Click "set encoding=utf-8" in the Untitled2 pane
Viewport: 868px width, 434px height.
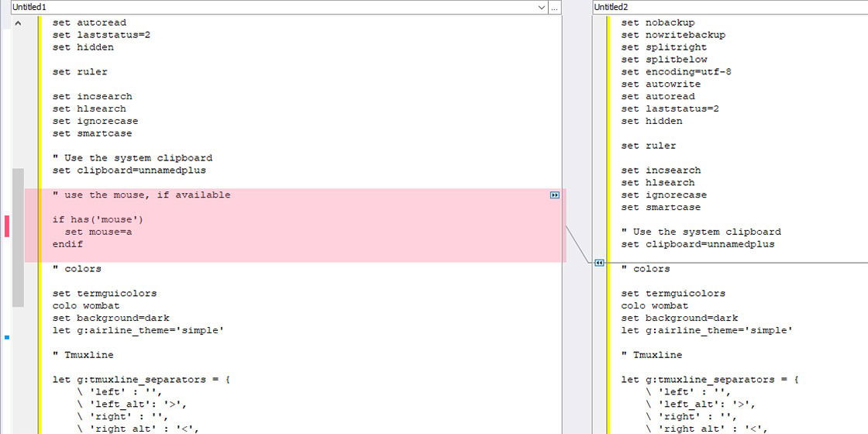pos(677,72)
